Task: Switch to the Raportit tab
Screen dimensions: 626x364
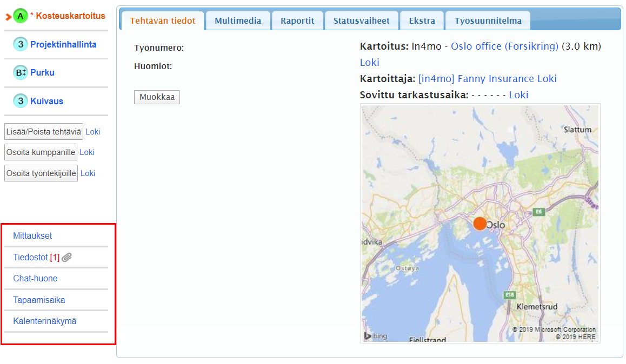Action: [x=297, y=21]
